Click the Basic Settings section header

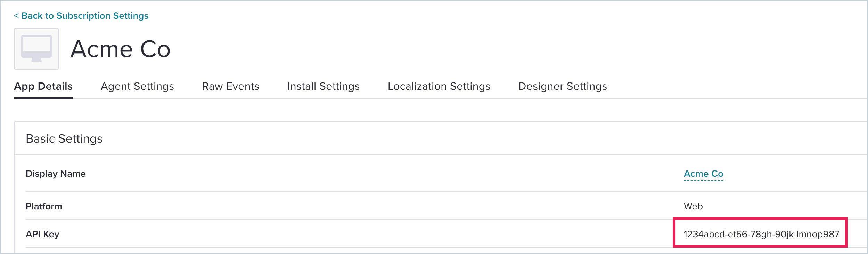tap(64, 139)
